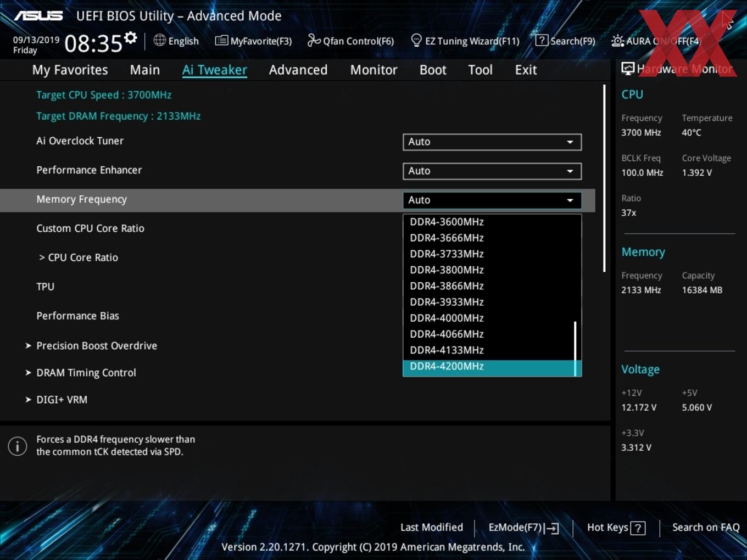The width and height of the screenshot is (747, 560).
Task: Click Target CPU Speed : 3700MHz text
Action: tap(104, 95)
